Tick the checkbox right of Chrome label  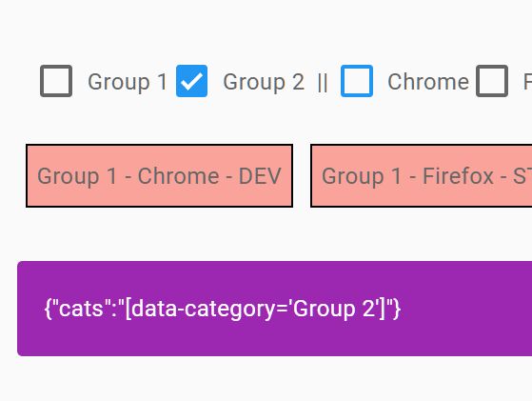[x=492, y=81]
